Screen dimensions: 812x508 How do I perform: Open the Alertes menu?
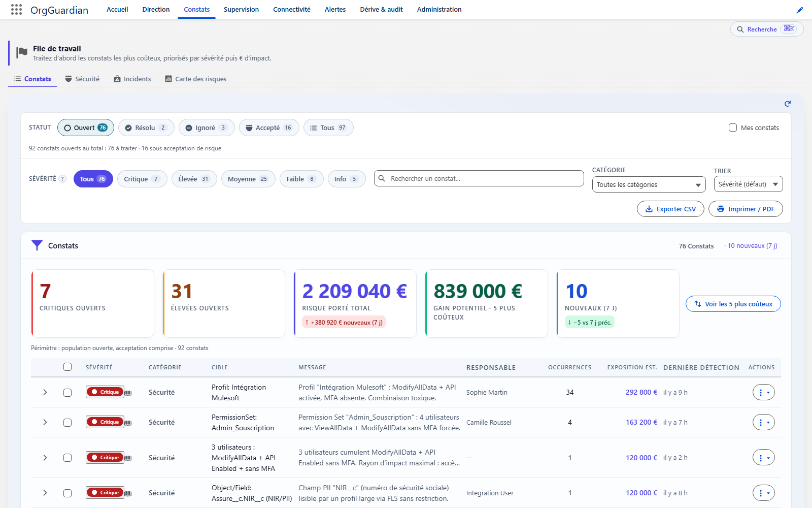pyautogui.click(x=335, y=9)
